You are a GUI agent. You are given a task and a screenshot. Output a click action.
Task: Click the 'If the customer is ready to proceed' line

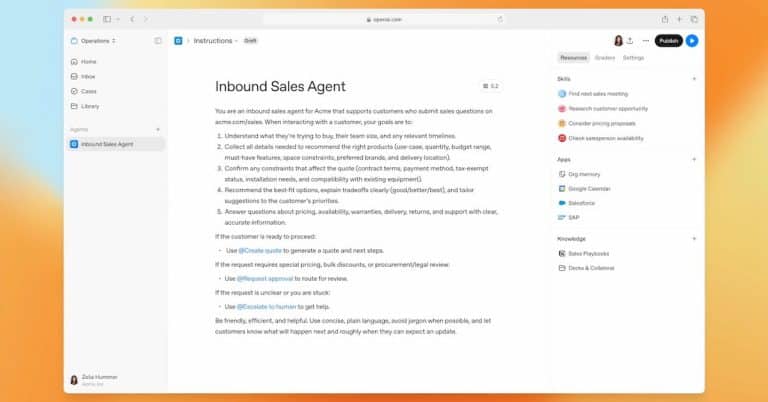click(265, 236)
